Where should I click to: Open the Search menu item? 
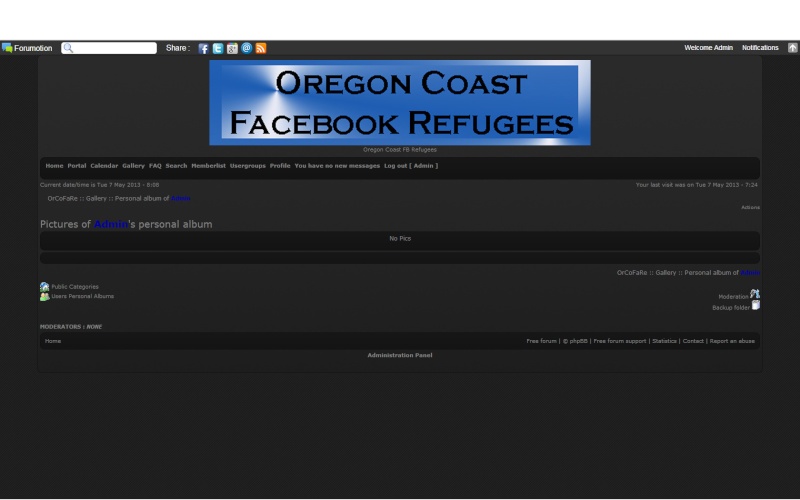coord(176,166)
